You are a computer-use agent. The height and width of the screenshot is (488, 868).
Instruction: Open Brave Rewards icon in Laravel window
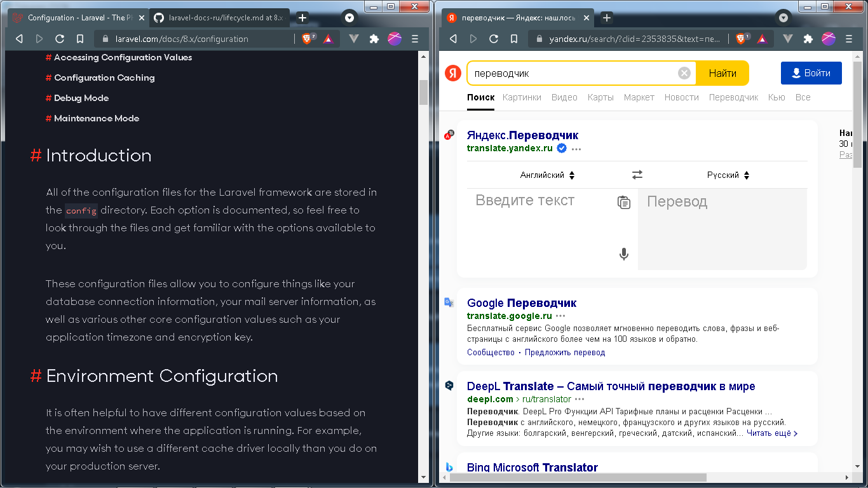(328, 39)
